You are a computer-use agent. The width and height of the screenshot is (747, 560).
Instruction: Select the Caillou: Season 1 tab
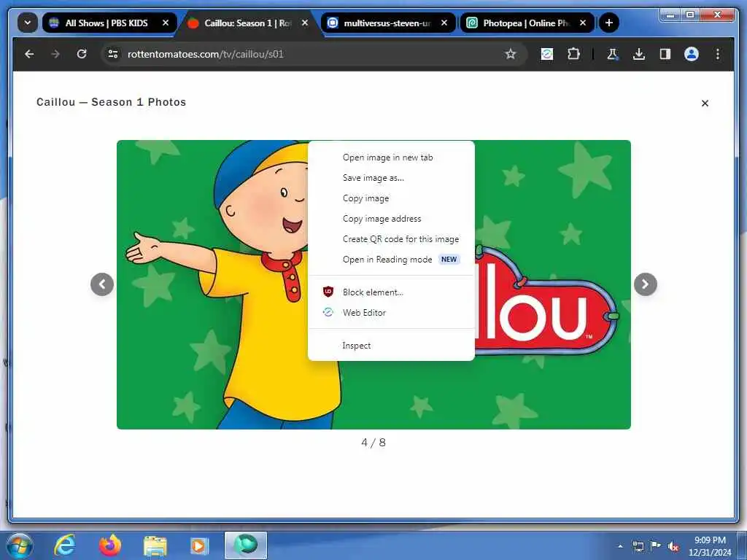pos(248,23)
